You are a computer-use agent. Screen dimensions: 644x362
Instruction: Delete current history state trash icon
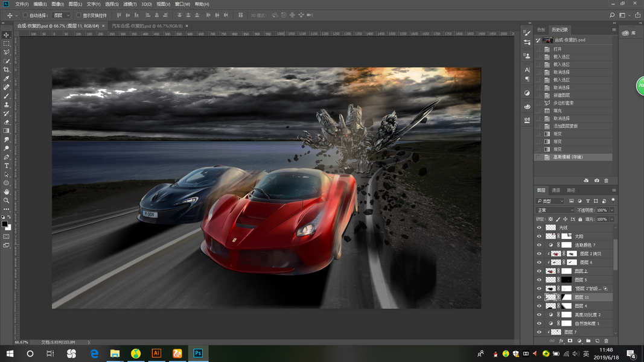(x=606, y=180)
